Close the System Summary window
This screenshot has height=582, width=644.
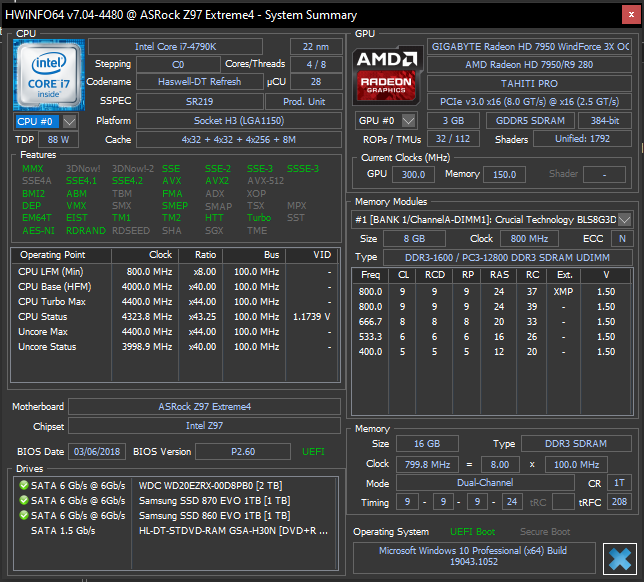pyautogui.click(x=631, y=15)
